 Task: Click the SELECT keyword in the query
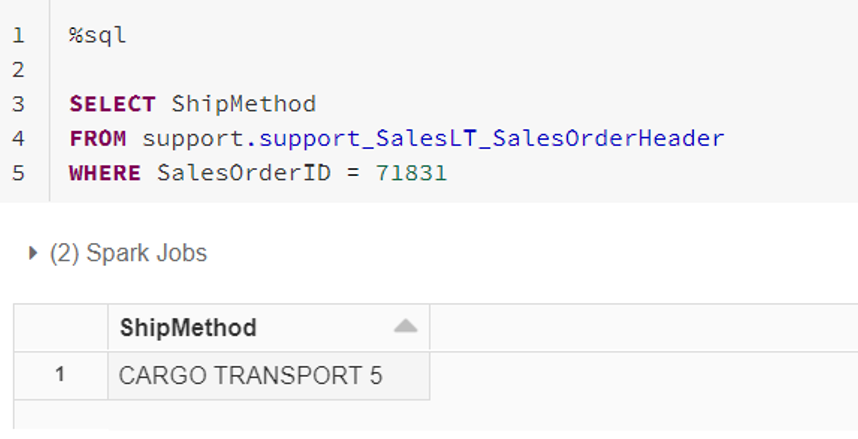[112, 104]
